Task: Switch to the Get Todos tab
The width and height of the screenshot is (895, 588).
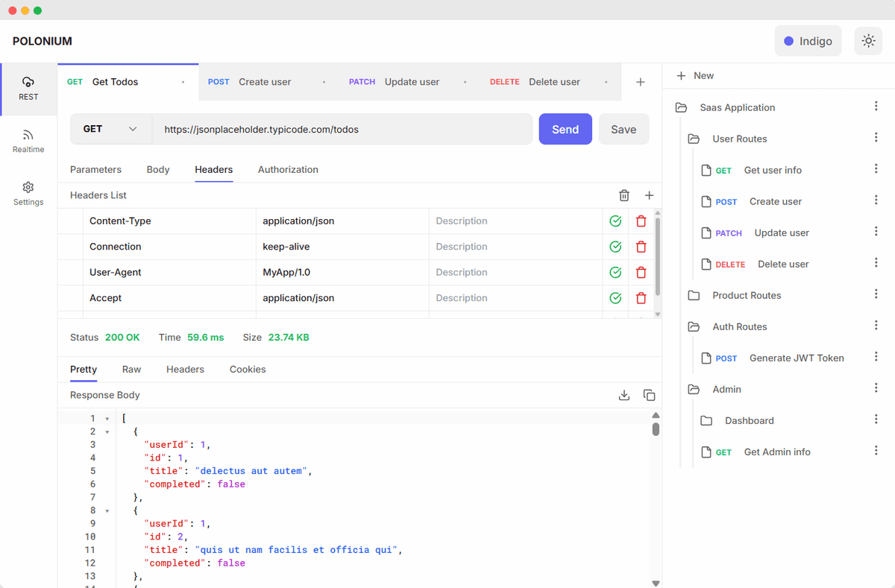Action: (x=127, y=82)
